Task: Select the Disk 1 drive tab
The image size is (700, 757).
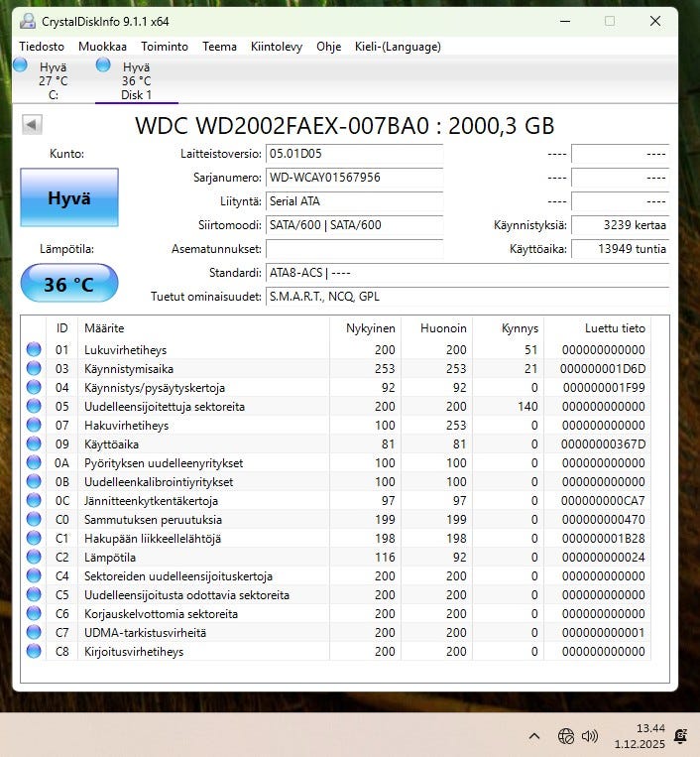Action: point(136,80)
